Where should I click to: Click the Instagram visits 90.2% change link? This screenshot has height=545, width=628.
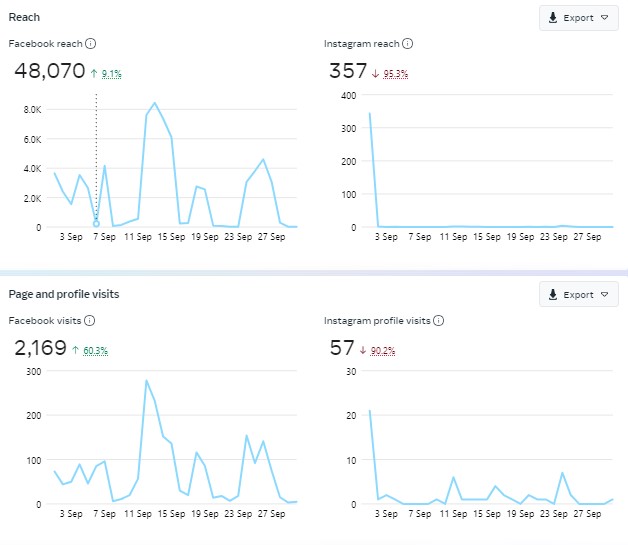pyautogui.click(x=383, y=351)
